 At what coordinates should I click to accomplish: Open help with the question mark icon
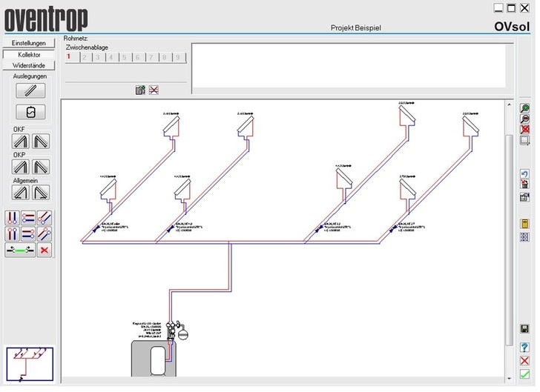[x=525, y=347]
